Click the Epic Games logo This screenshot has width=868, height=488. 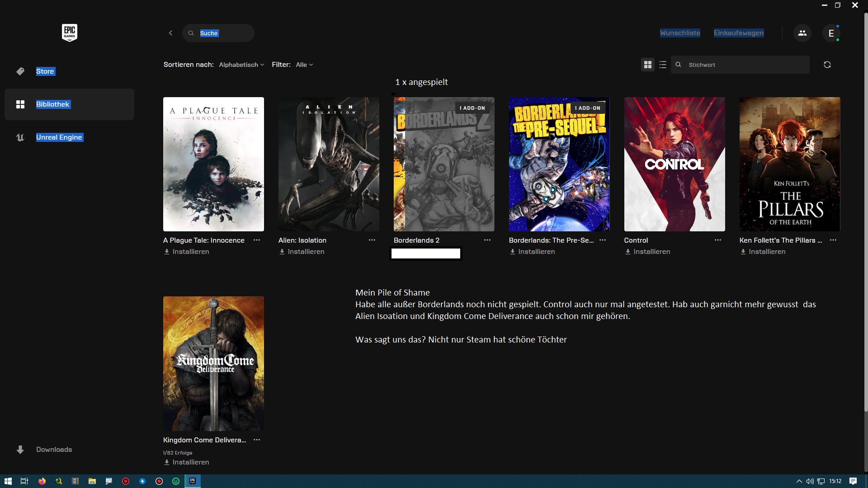point(69,33)
